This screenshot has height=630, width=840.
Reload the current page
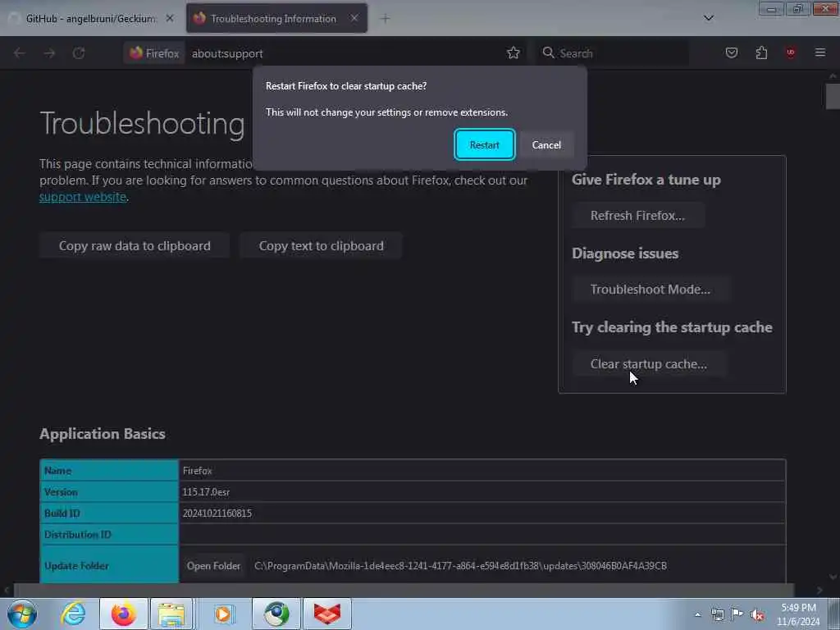tap(79, 53)
